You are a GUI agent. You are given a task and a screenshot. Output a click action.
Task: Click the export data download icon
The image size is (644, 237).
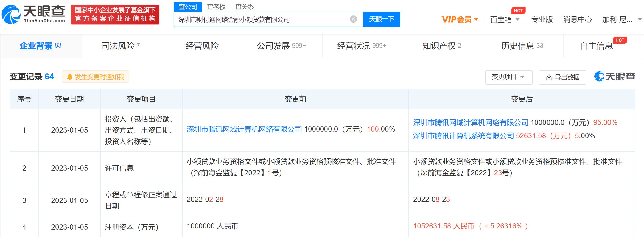click(549, 77)
